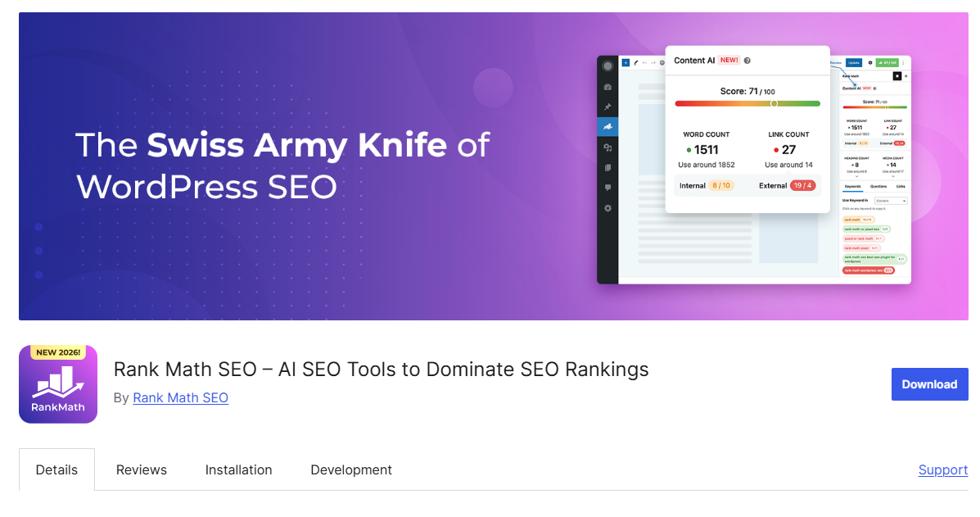The image size is (980, 517).
Task: Click the blue plus block inserter icon
Action: 625,62
